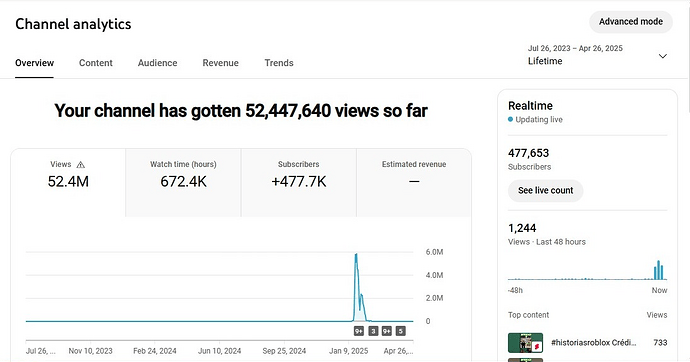
Task: Click the #historiasroblox Crédi... video title
Action: (594, 343)
